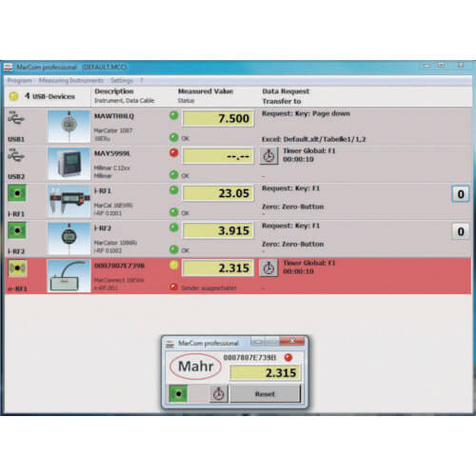Click 'Request: Key: F1' text in the i-RF2 row

[290, 226]
